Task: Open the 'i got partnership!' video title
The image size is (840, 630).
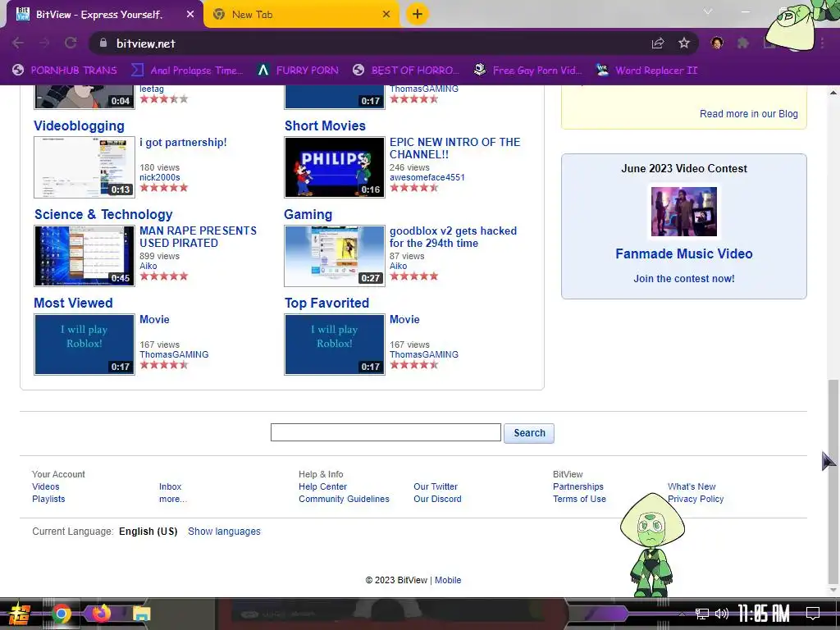Action: pyautogui.click(x=183, y=143)
